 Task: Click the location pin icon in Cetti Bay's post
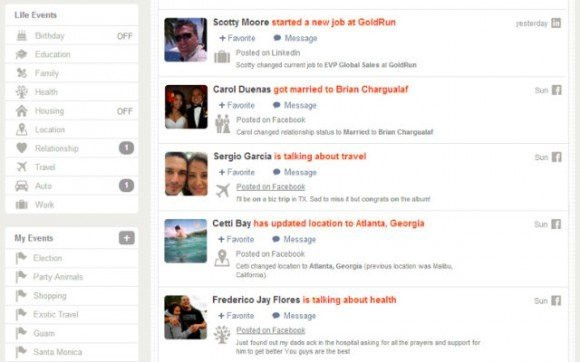(222, 258)
